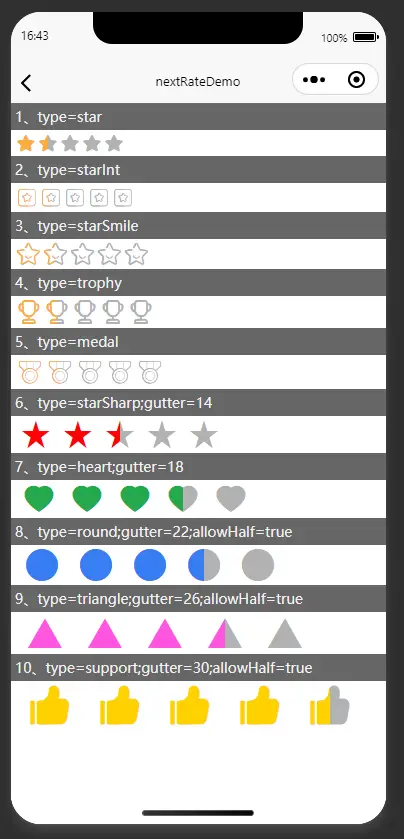Pick the first pink triangle

point(45,634)
